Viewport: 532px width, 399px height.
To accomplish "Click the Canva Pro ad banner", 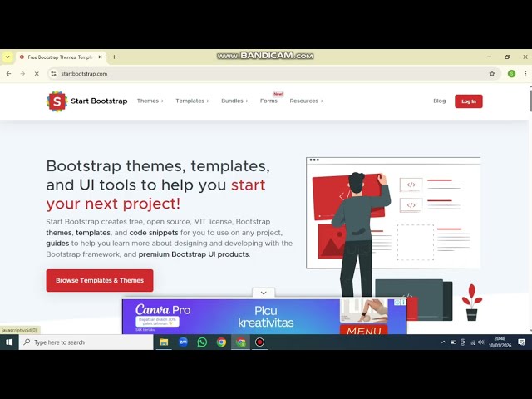I will (x=264, y=316).
